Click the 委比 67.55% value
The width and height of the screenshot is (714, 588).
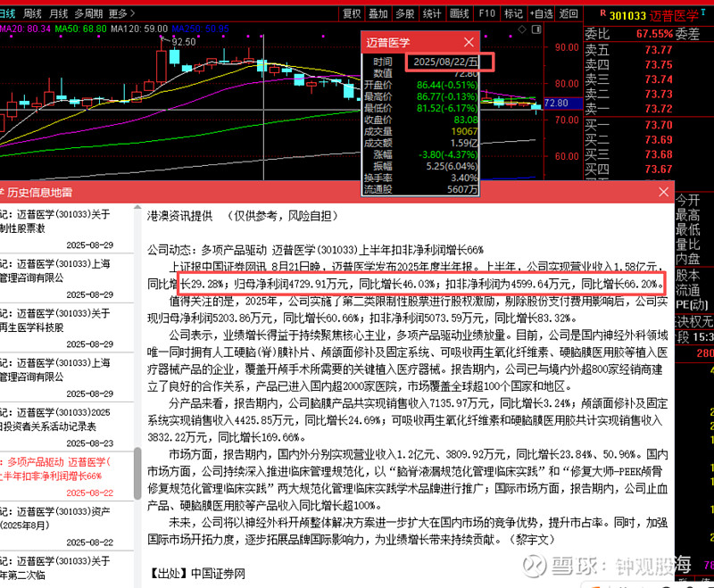point(654,34)
